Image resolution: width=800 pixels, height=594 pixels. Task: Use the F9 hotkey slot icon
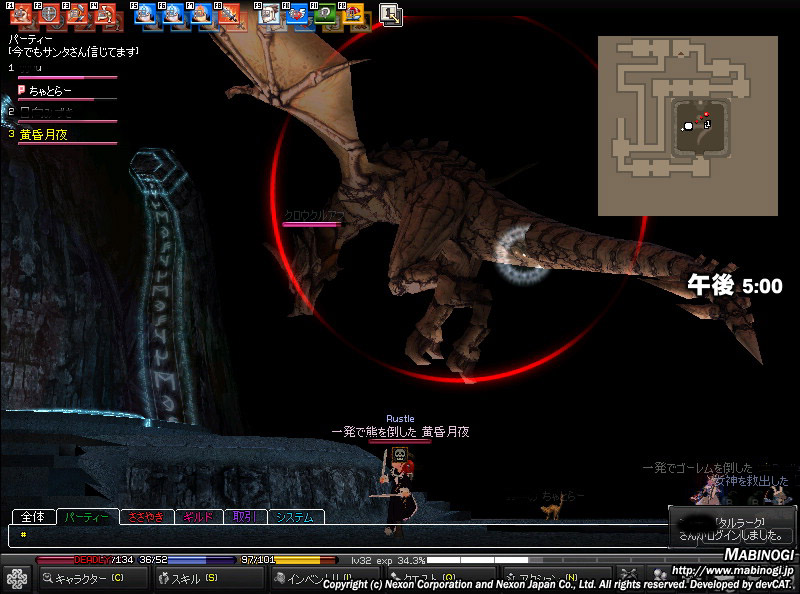click(269, 14)
